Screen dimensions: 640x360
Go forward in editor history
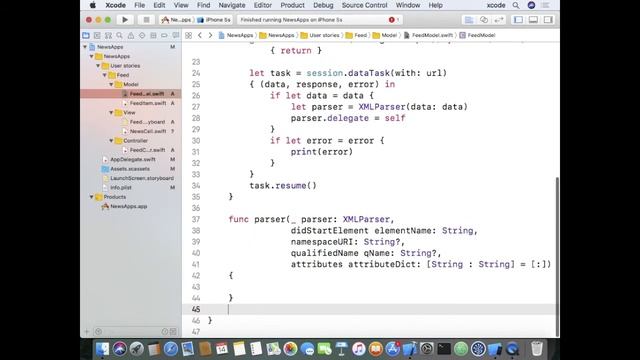(x=210, y=36)
